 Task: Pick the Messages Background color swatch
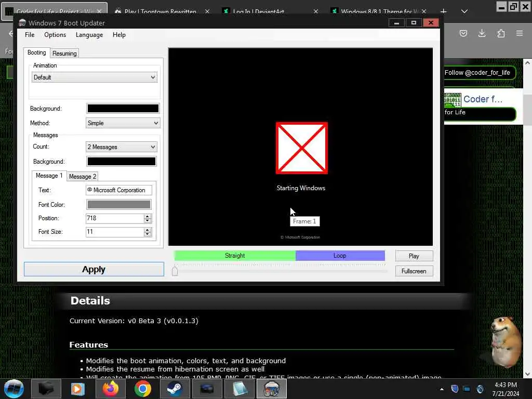click(x=122, y=162)
